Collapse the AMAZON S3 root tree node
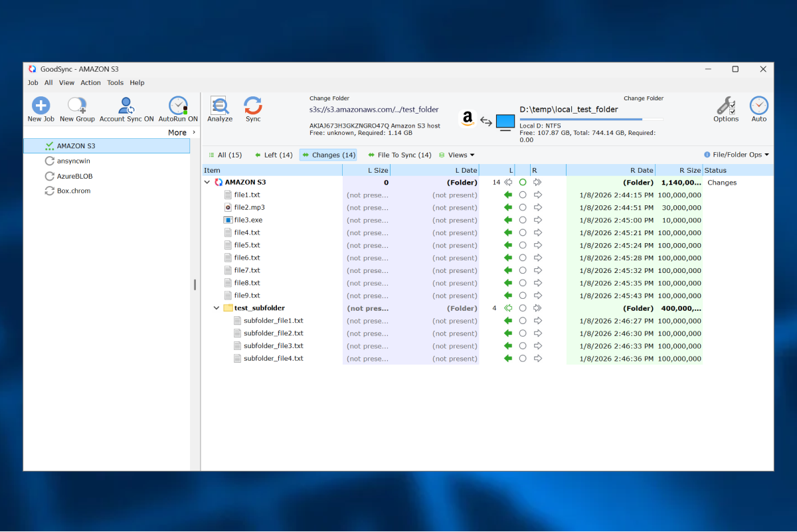 pos(207,183)
